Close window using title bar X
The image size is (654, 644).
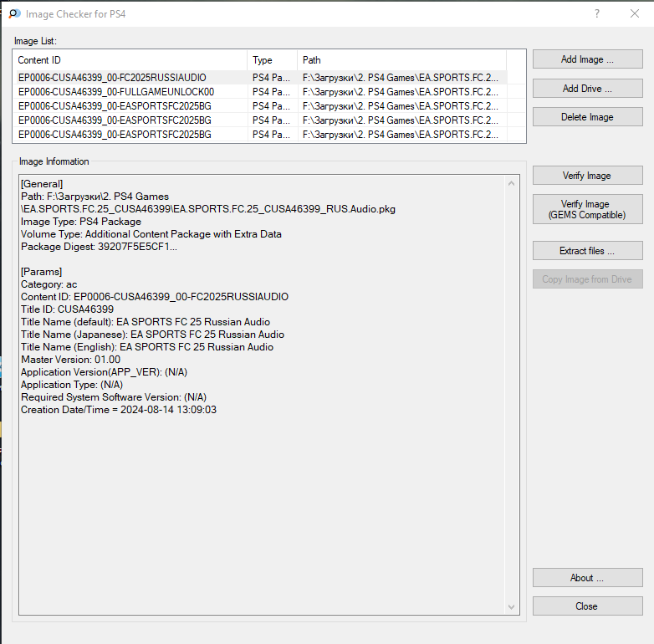coord(635,13)
